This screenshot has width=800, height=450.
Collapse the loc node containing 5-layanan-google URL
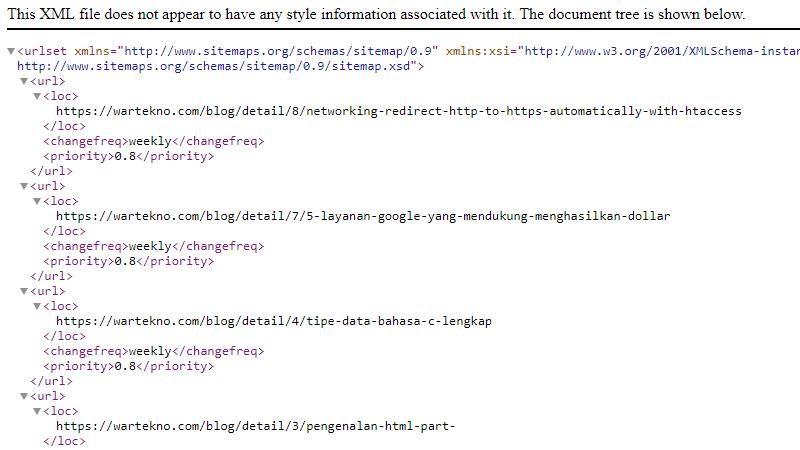click(x=37, y=201)
